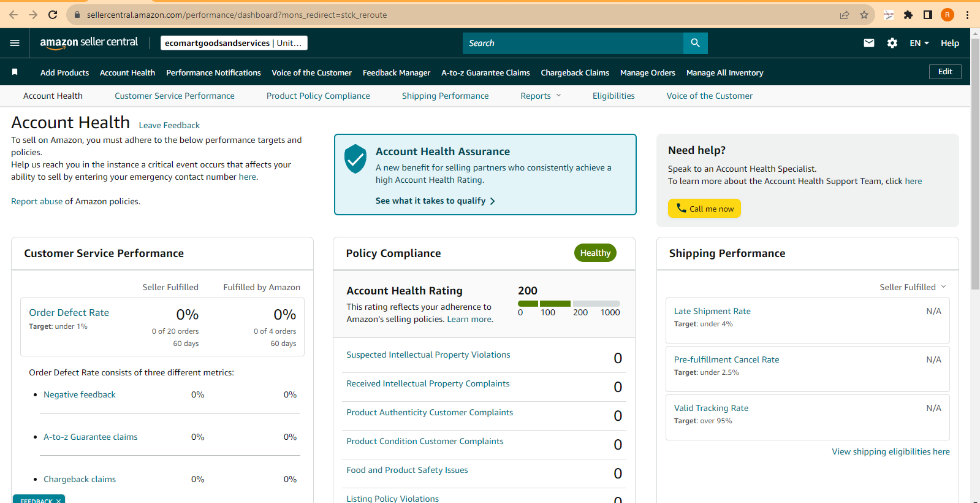Switch to Customer Service Performance tab

point(175,96)
